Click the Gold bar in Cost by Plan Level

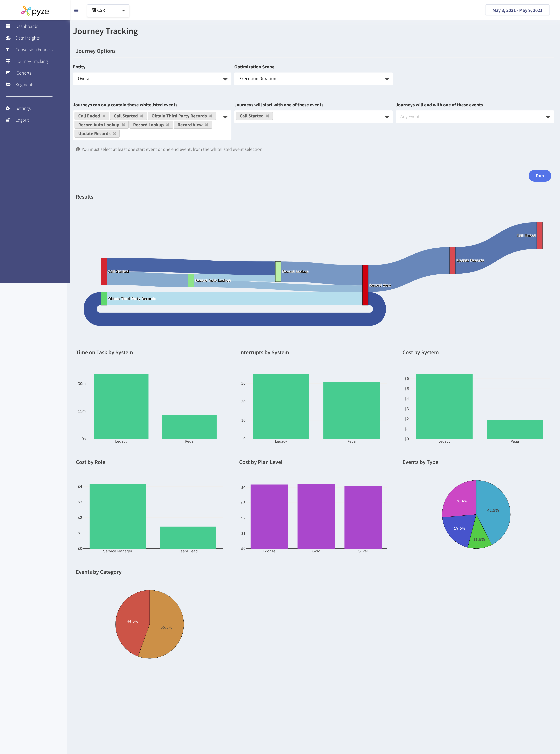pos(316,516)
